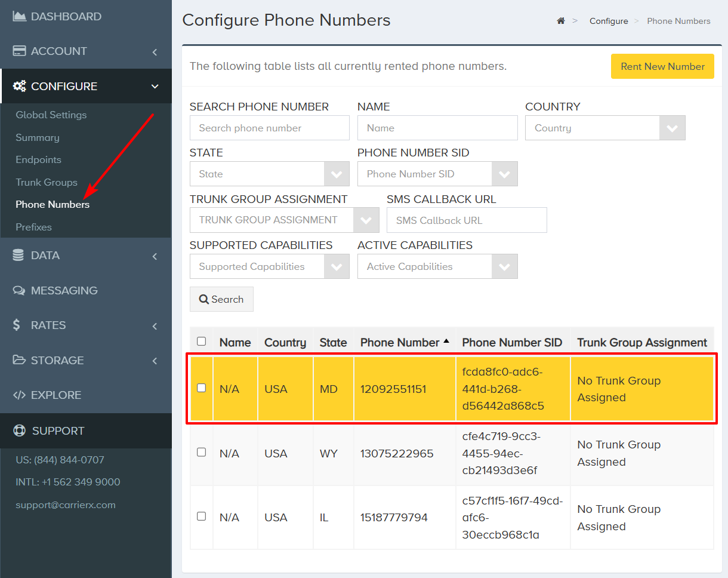Open Summary in sidebar
The height and width of the screenshot is (578, 728).
(x=38, y=137)
